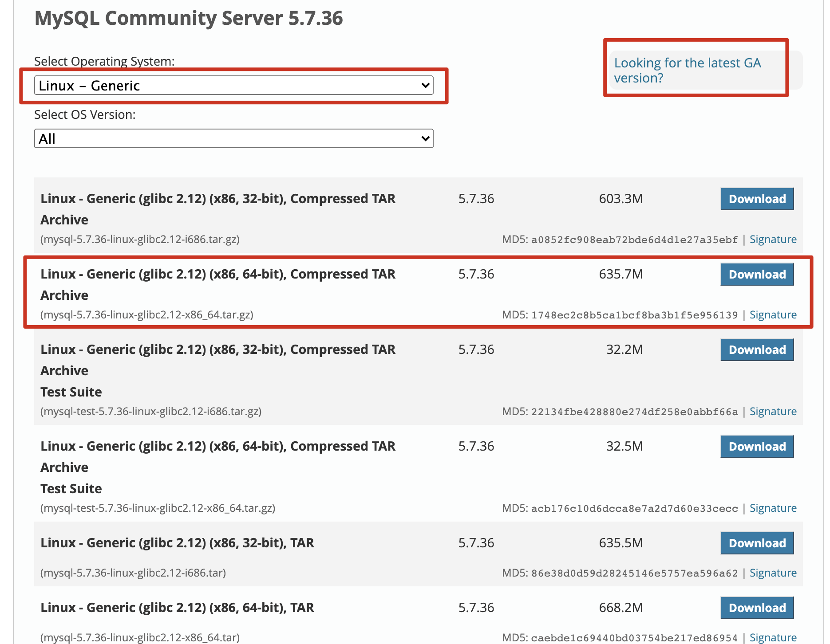The image size is (830, 644).
Task: Open the 'Looking for the latest GA version?' link
Action: pos(688,70)
